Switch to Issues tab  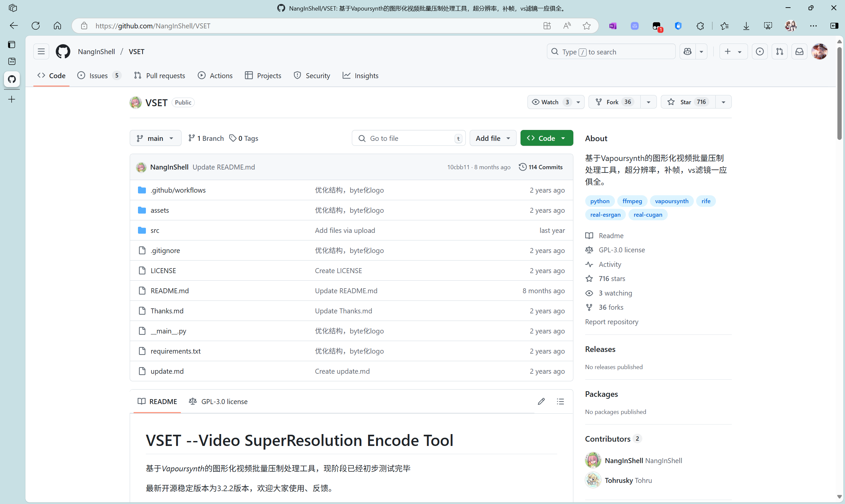(x=99, y=76)
